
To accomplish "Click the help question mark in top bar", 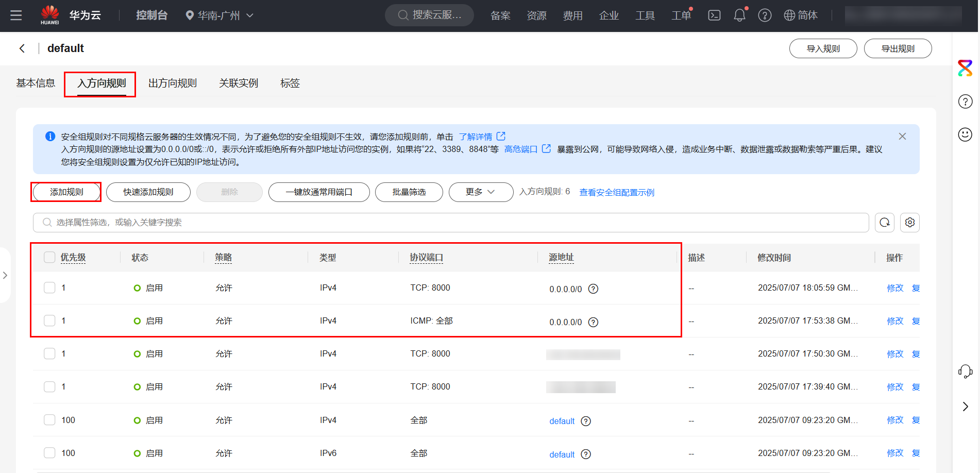I will 765,15.
